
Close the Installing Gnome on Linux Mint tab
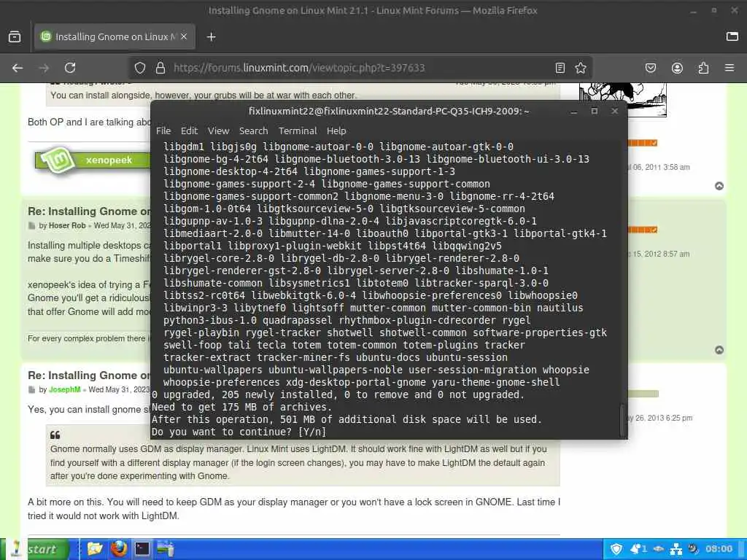[184, 36]
